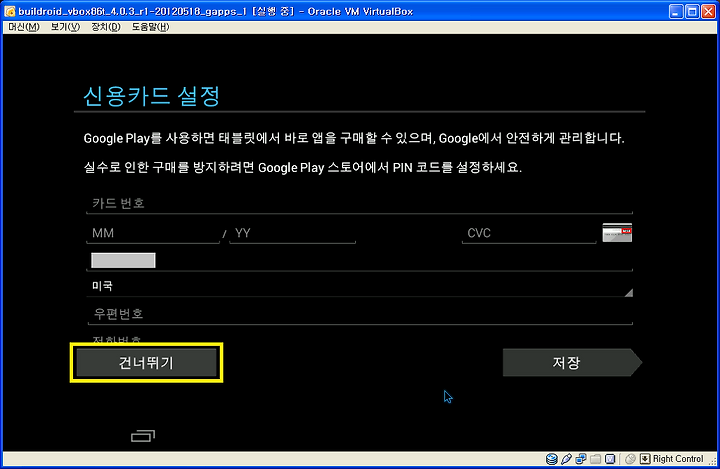The height and width of the screenshot is (469, 720).
Task: Open the 머신(M) menu
Action: click(24, 27)
